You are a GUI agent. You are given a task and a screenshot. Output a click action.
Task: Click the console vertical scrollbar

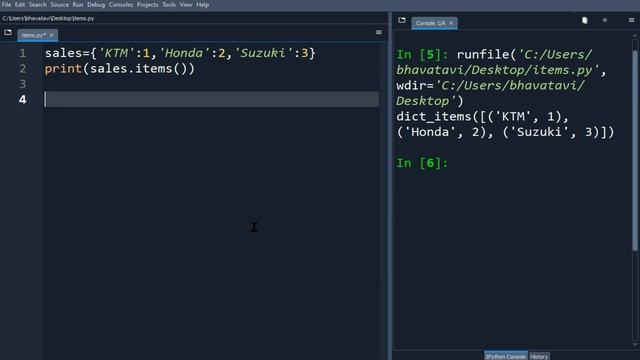pos(635,151)
